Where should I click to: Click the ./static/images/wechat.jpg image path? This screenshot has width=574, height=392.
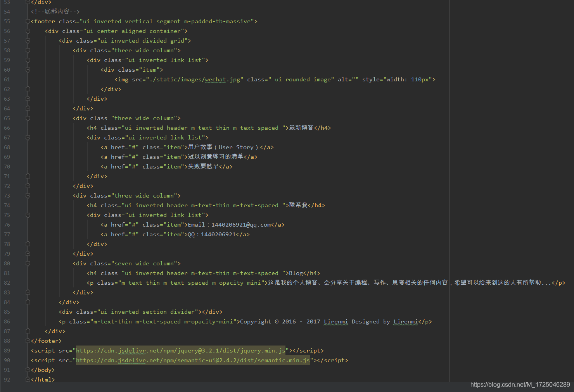point(195,79)
